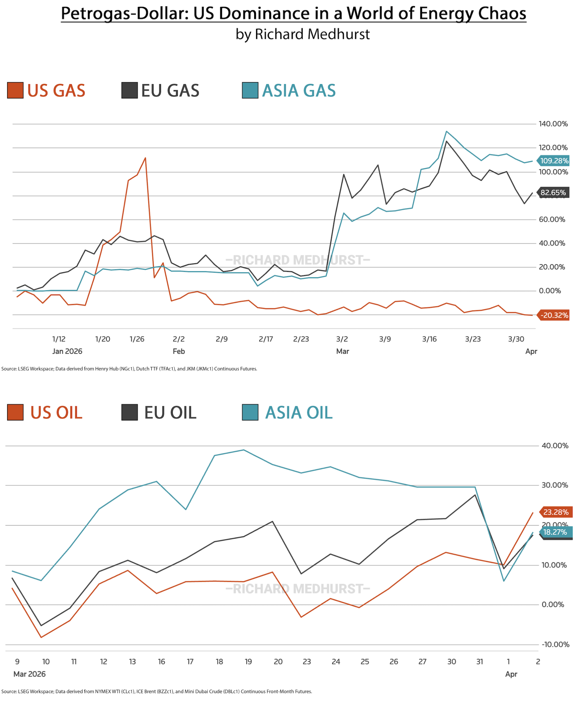Click the US GAS orange legend swatch
This screenshot has height=708, width=588.
click(15, 90)
